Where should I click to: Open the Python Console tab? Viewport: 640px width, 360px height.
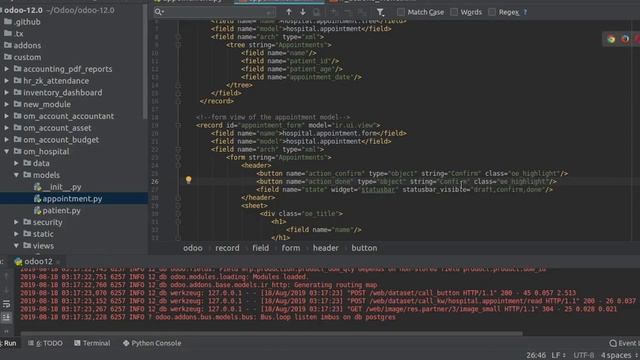point(152,343)
